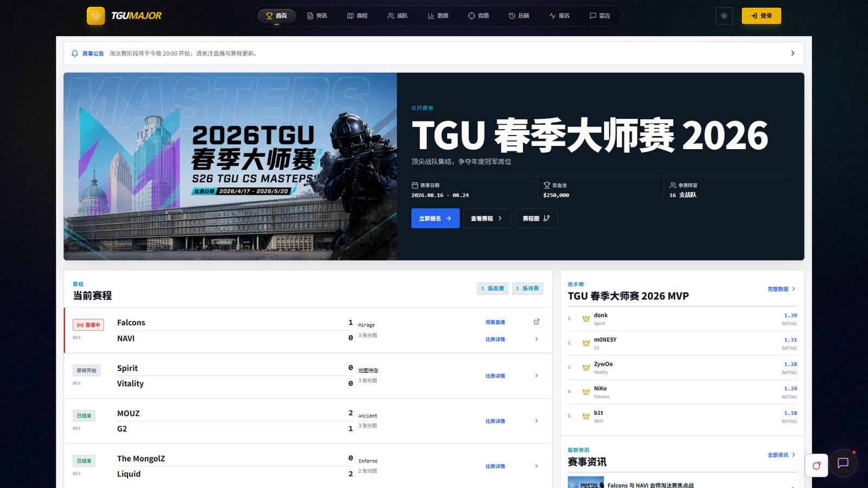Click the people icon next to 参赛阵容

tap(673, 185)
